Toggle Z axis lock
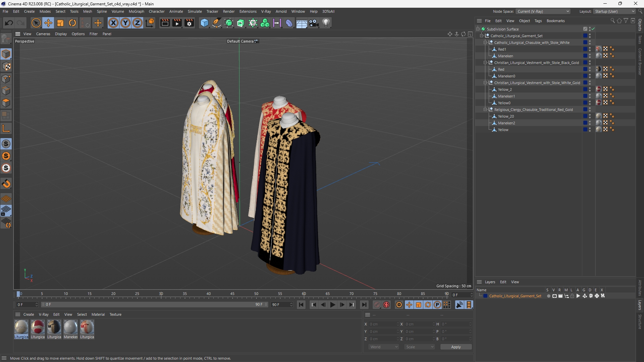 point(138,23)
